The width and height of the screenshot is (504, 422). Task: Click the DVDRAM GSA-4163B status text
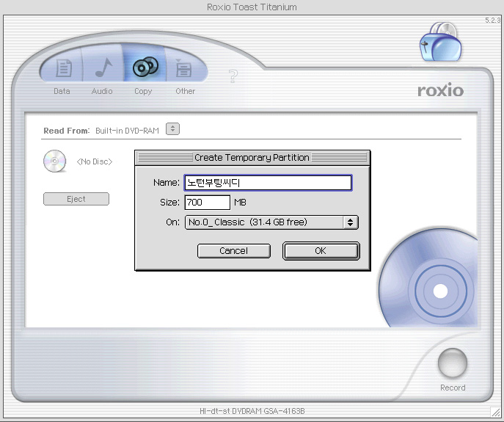pyautogui.click(x=252, y=411)
